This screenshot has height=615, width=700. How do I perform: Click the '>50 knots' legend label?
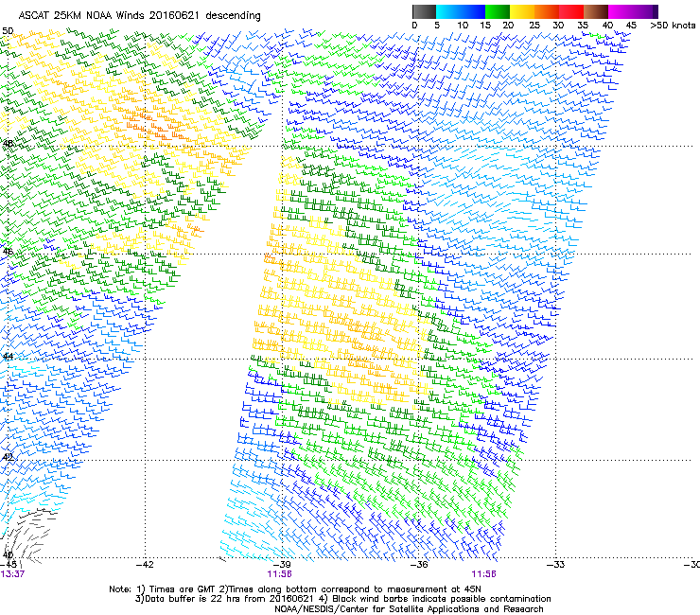[673, 26]
